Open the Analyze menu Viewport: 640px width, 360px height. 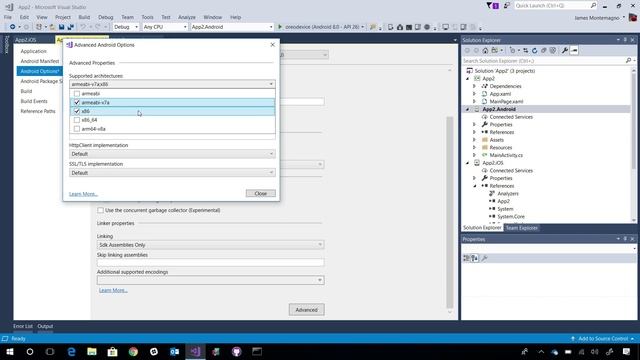[187, 17]
